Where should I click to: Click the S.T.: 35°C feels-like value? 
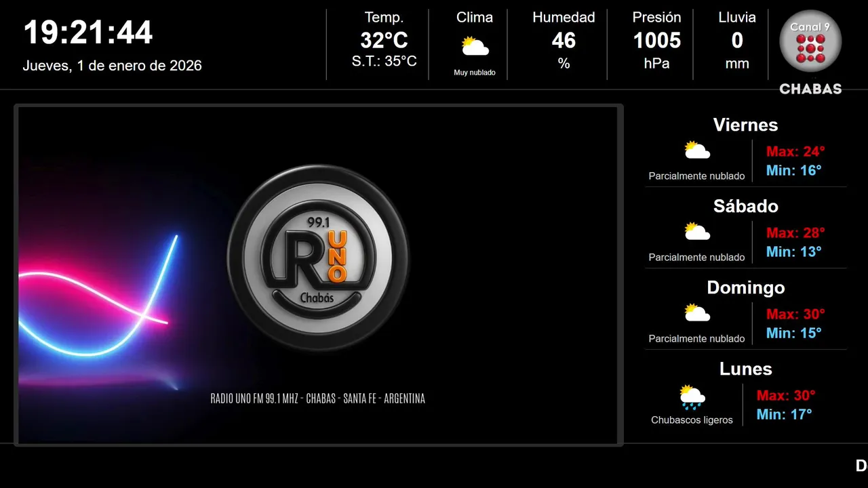click(384, 61)
